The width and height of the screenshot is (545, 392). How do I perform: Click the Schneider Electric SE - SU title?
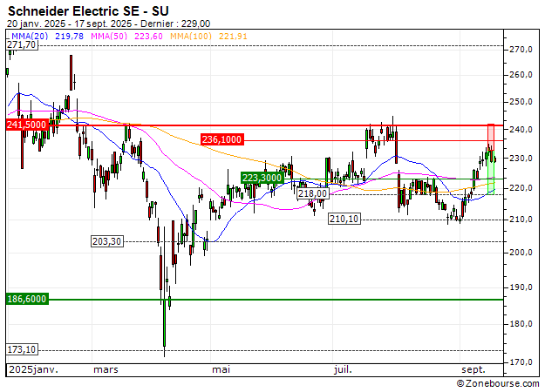82,10
